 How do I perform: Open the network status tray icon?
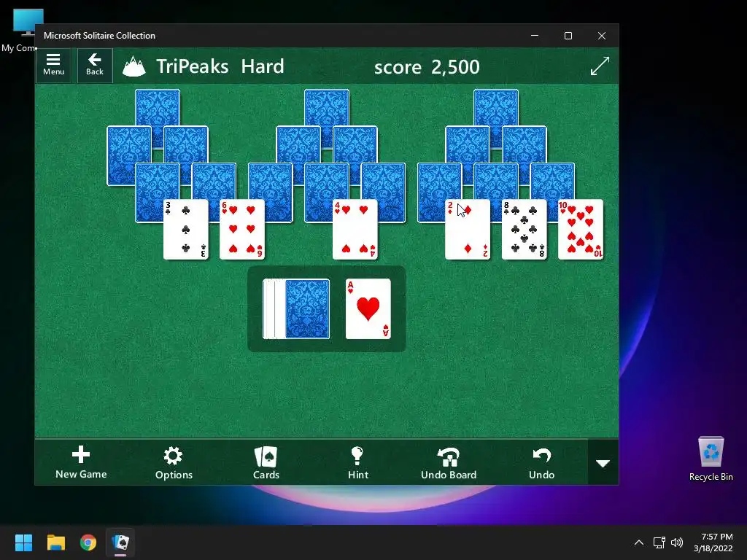(x=659, y=542)
